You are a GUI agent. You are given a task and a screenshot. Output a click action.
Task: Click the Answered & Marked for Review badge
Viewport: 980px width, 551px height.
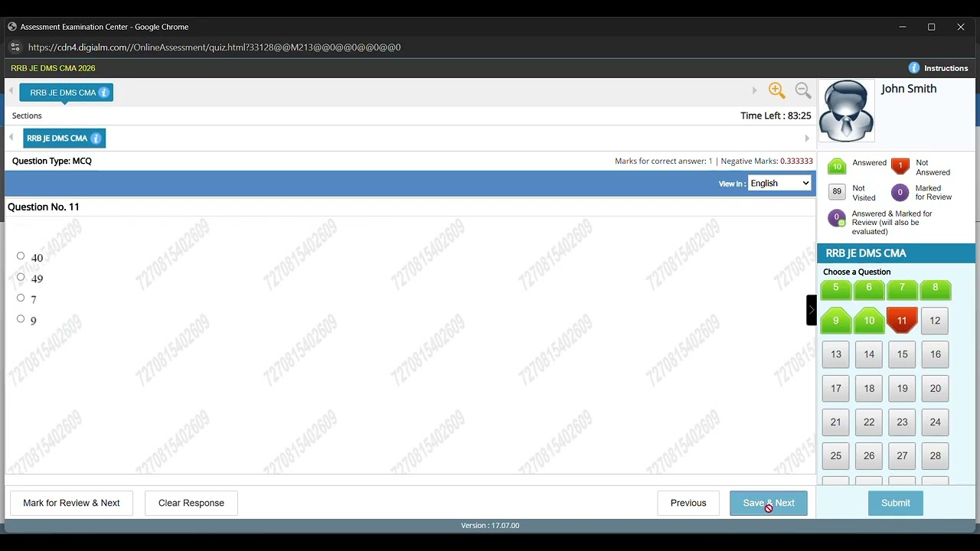pos(837,218)
